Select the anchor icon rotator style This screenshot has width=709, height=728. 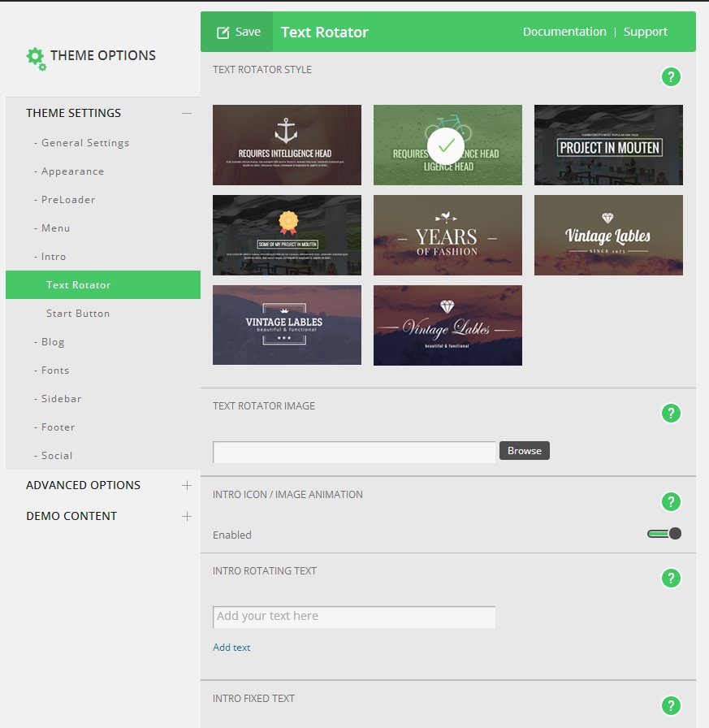(287, 145)
